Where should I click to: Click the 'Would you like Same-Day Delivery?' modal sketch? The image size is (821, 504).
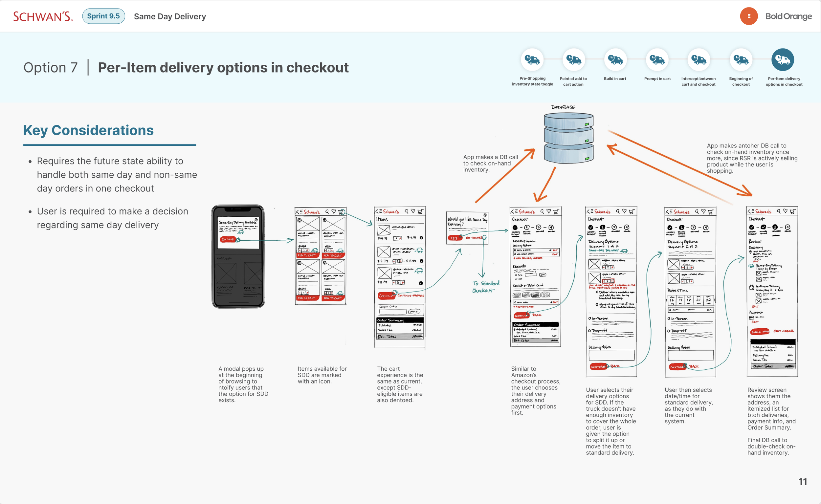tap(467, 228)
